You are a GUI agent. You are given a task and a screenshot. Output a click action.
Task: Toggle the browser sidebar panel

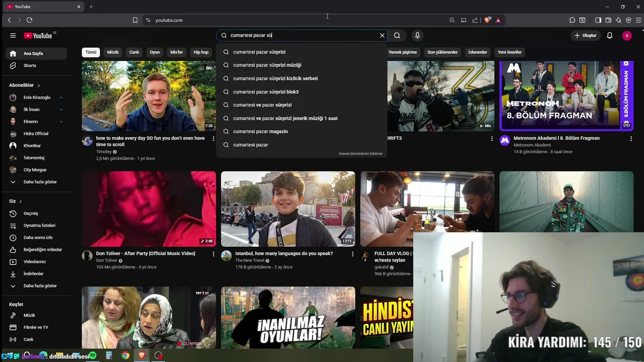[598, 20]
